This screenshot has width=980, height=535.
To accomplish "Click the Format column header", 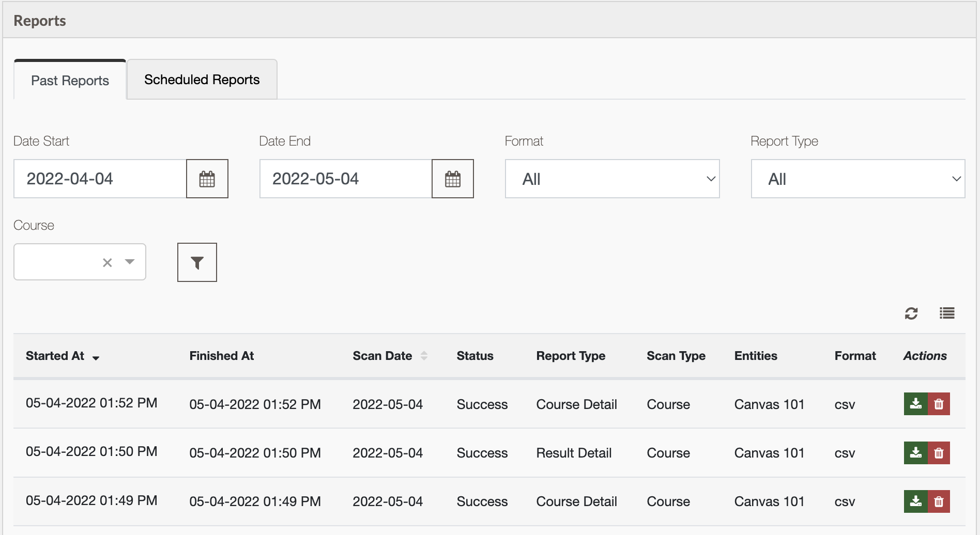I will coord(855,356).
